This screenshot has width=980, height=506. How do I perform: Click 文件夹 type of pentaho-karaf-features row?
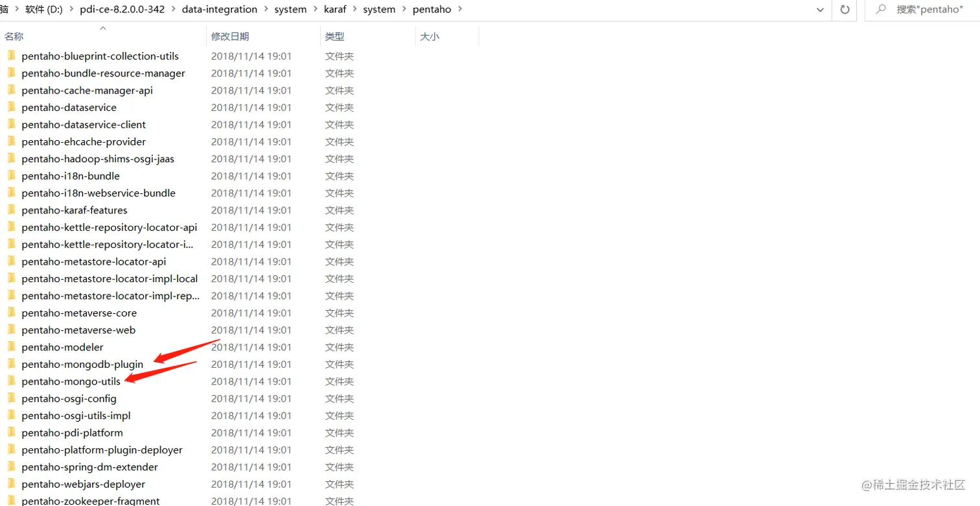click(339, 210)
